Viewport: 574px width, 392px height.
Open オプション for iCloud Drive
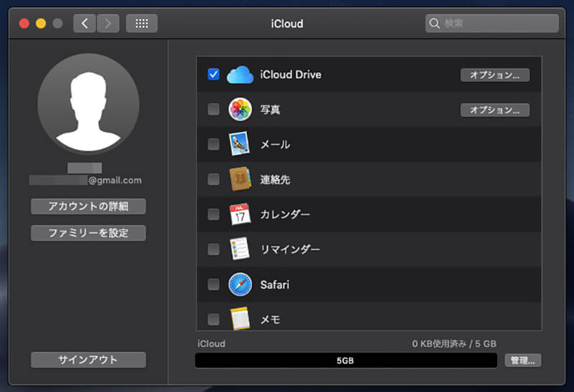(495, 75)
